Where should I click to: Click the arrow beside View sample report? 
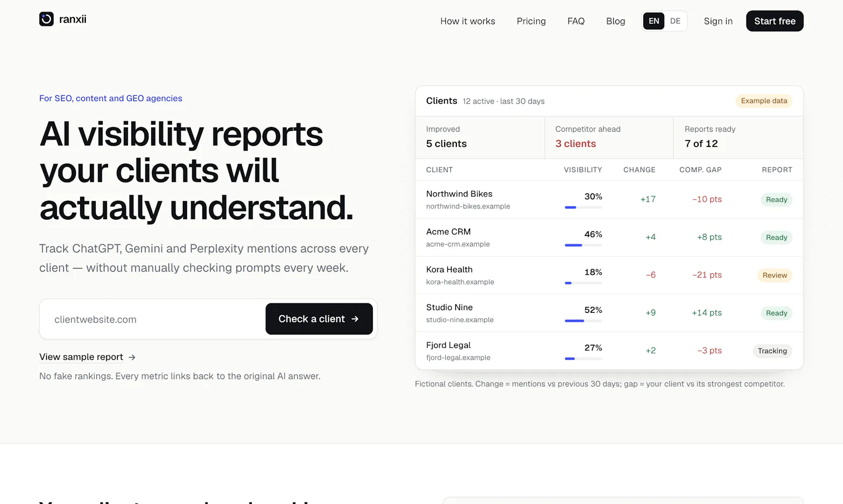click(x=132, y=357)
